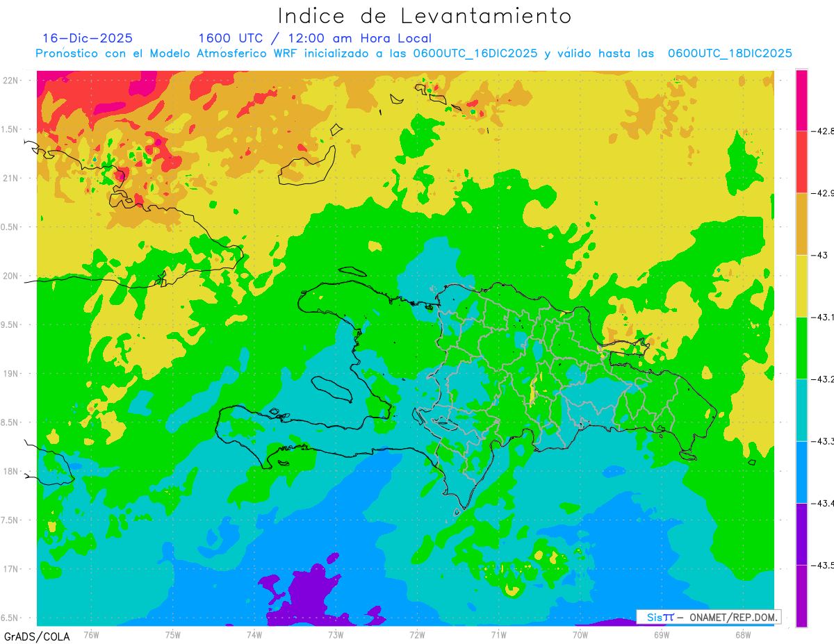This screenshot has width=834, height=644.
Task: Click latitude axis label "17N"
Action: click(x=12, y=569)
